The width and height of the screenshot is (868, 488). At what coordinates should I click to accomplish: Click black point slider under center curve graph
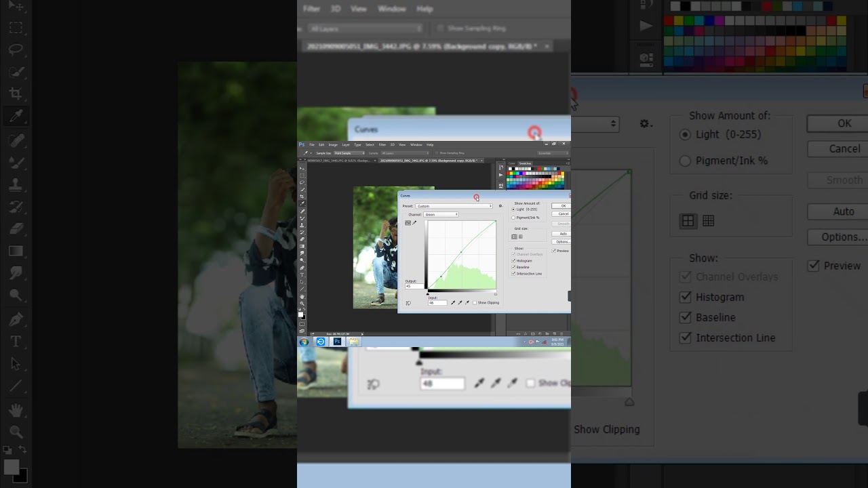coord(427,293)
